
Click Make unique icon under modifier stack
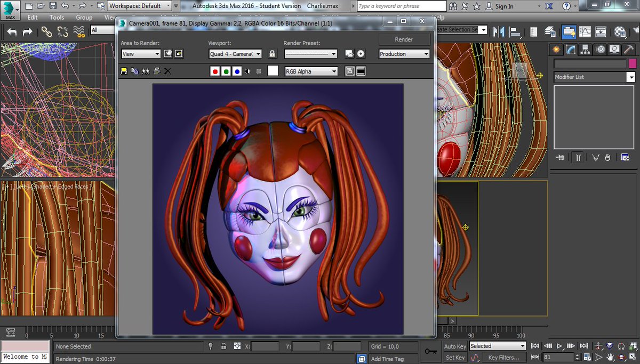tap(595, 157)
